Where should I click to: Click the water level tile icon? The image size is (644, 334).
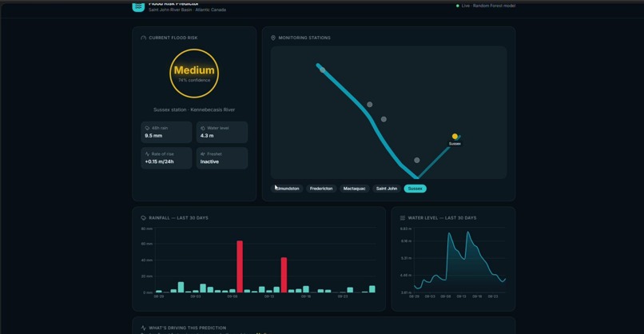click(202, 128)
